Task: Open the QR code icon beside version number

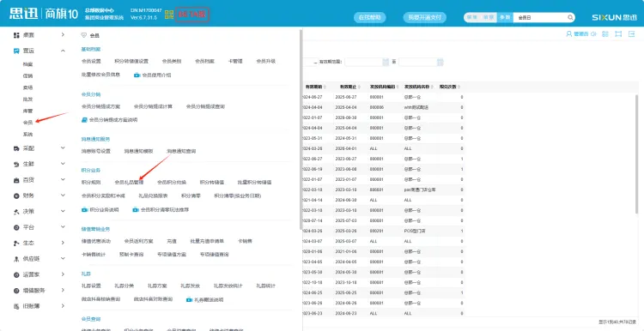Action: (x=168, y=15)
